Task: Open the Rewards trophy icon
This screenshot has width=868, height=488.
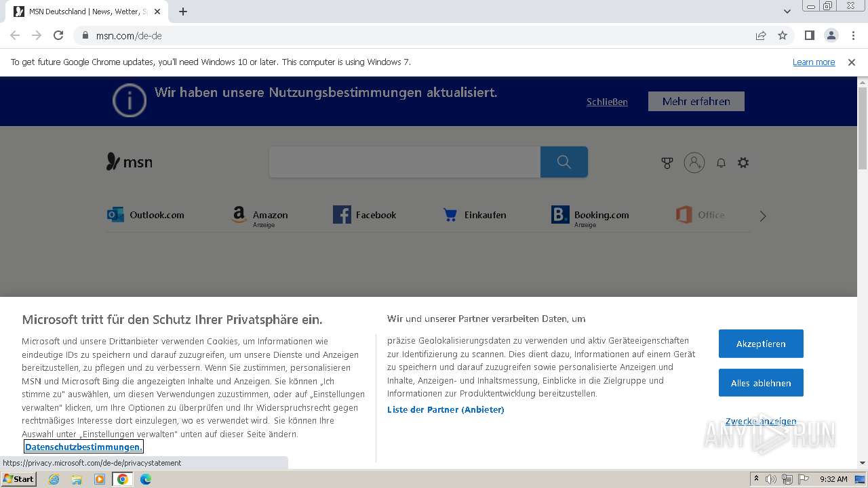Action: click(x=667, y=163)
